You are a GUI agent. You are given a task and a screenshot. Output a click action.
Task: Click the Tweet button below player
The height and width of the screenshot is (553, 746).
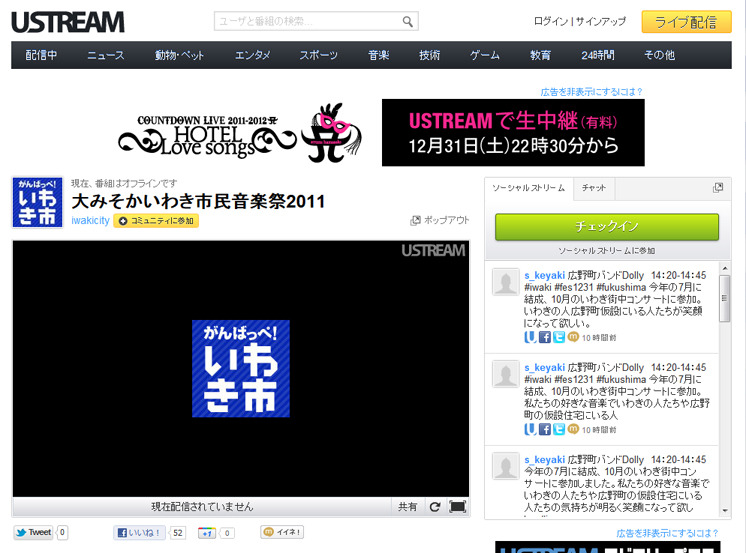(34, 533)
